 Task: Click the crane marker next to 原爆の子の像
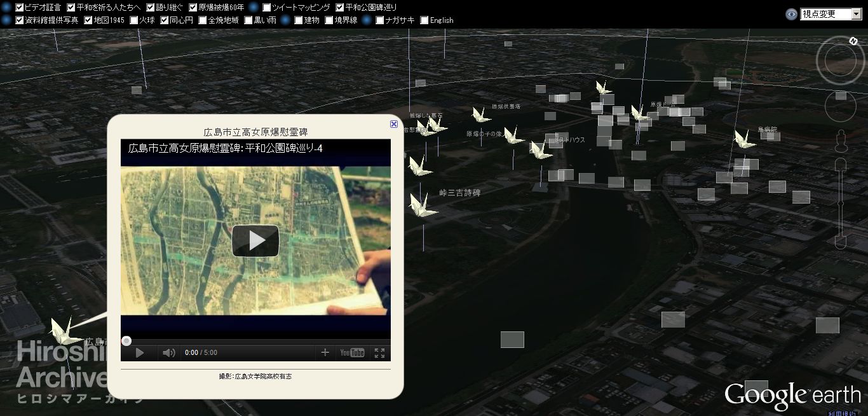[513, 135]
